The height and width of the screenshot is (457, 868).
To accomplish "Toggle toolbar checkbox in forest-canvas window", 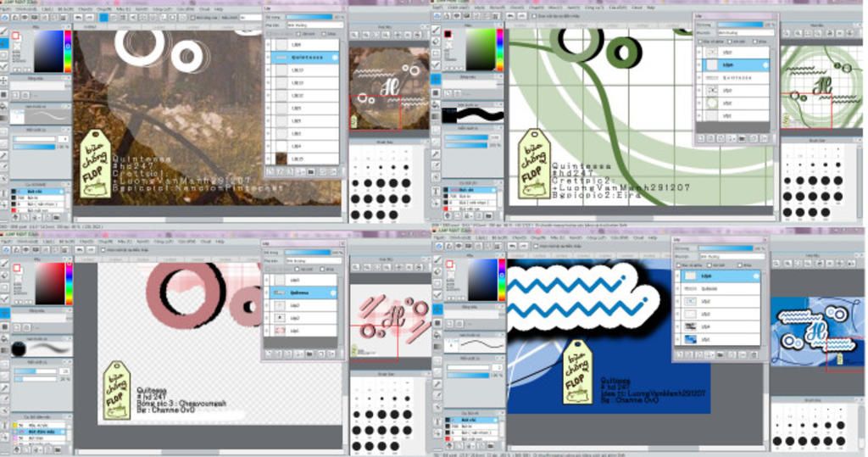I will [x=192, y=18].
